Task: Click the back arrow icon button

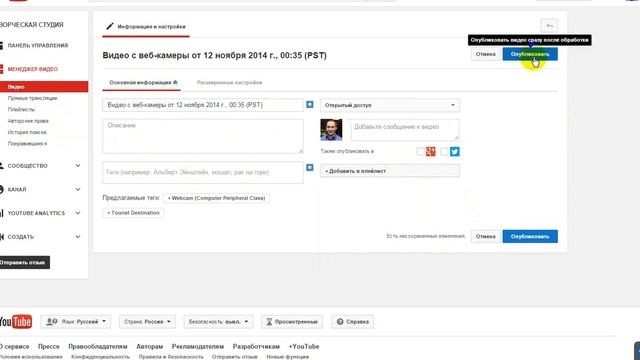Action: coord(549,26)
